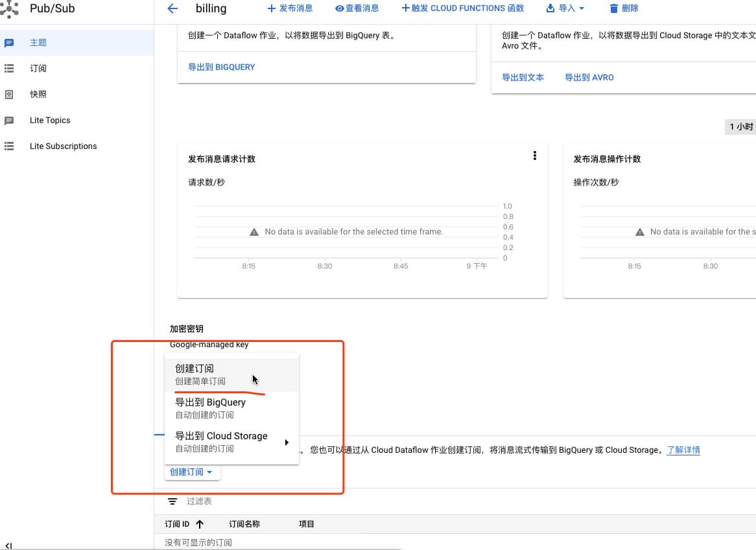Open Lite Topics in the sidebar
This screenshot has height=550, width=756.
coord(77,120)
